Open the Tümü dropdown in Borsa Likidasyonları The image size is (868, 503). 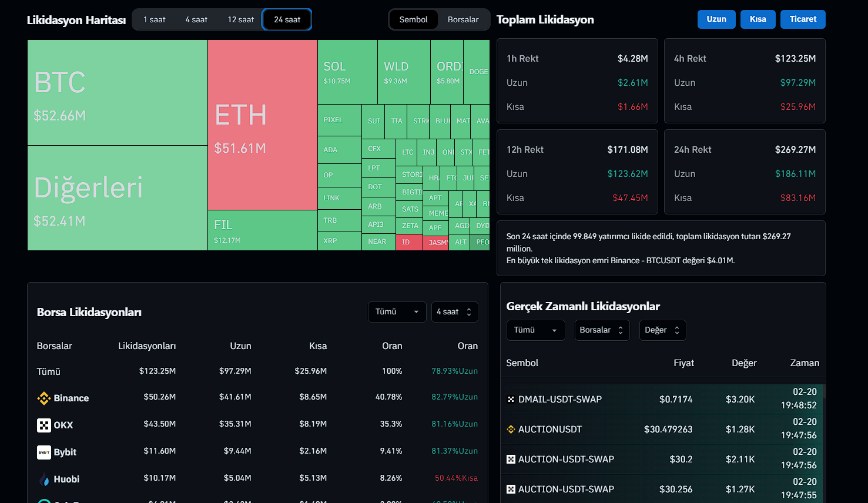click(397, 312)
